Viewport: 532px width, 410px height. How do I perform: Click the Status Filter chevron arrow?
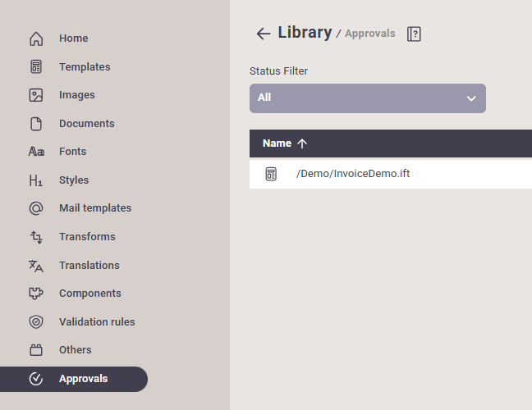471,98
